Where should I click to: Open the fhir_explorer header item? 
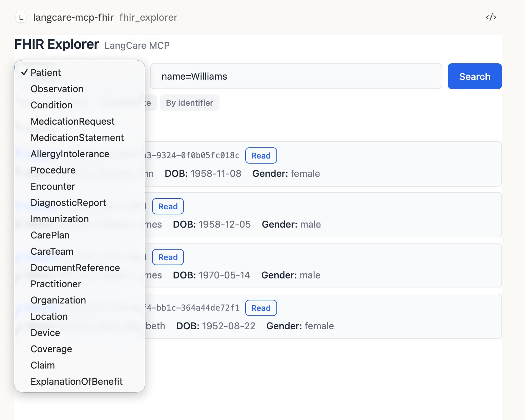pos(148,17)
